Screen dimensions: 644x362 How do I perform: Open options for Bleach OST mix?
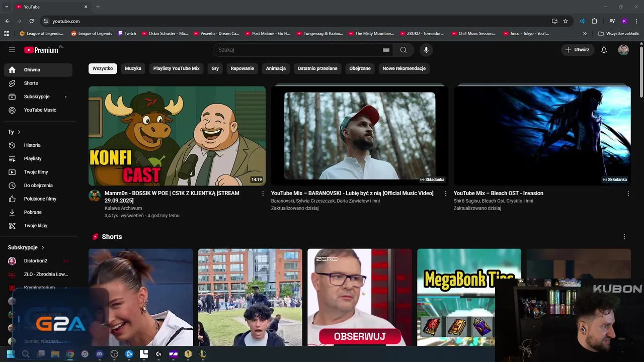628,194
